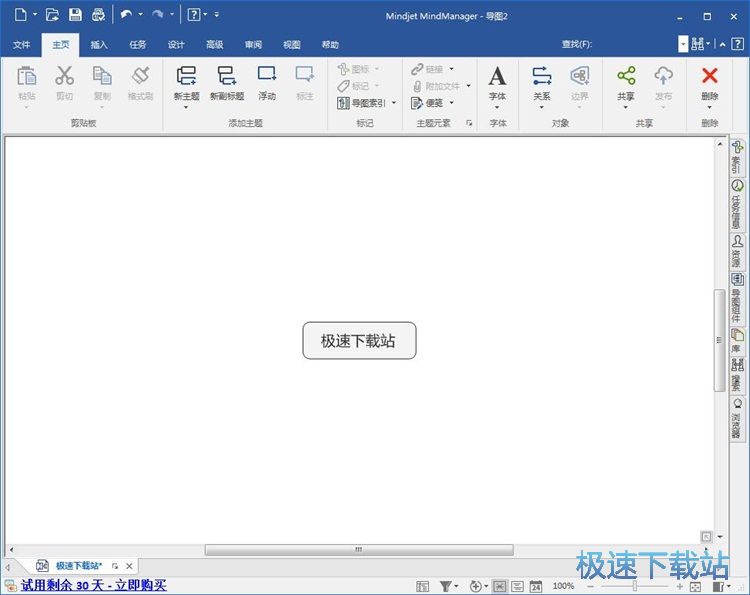This screenshot has width=750, height=595.
Task: Open the 文件 file menu
Action: pos(21,45)
